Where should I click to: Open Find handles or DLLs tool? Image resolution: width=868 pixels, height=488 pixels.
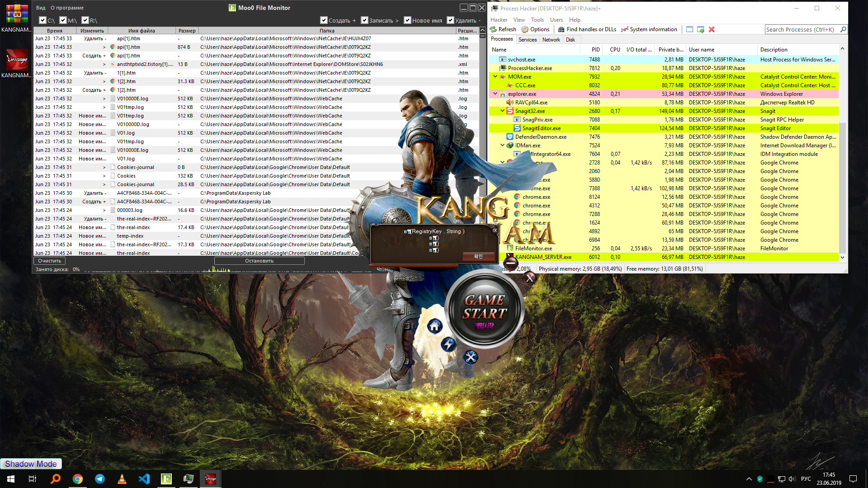587,29
